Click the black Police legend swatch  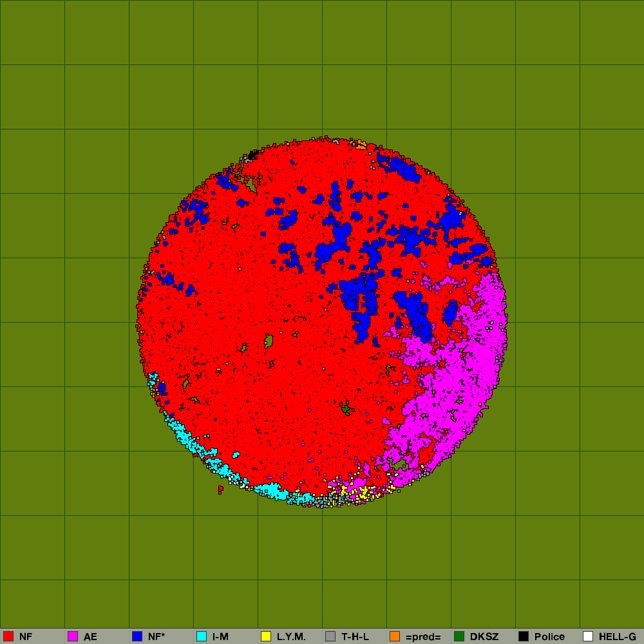pos(524,636)
